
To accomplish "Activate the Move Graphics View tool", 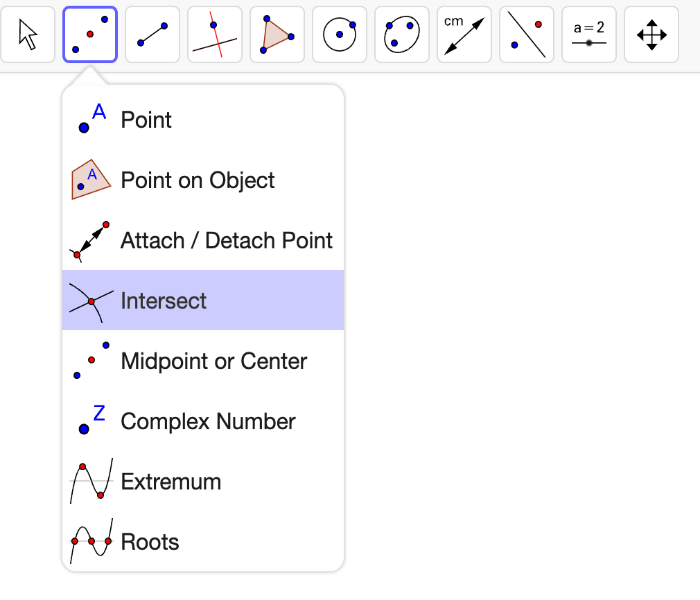I will (x=651, y=34).
